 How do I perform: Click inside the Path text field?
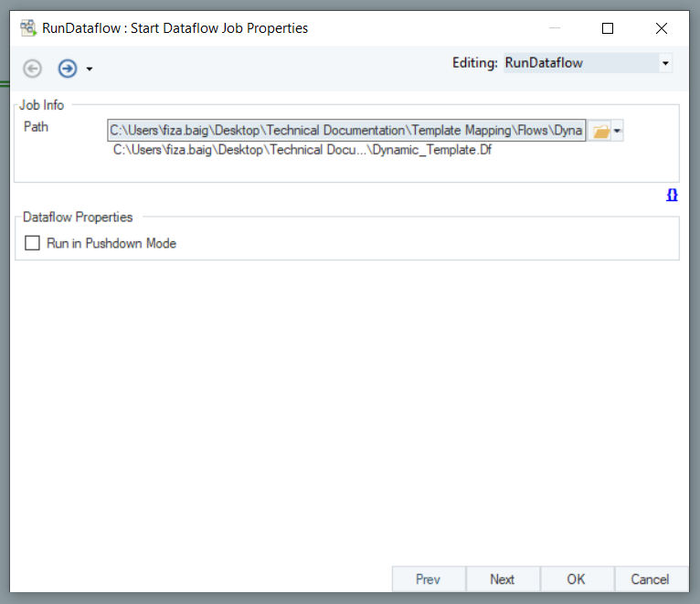pyautogui.click(x=345, y=131)
